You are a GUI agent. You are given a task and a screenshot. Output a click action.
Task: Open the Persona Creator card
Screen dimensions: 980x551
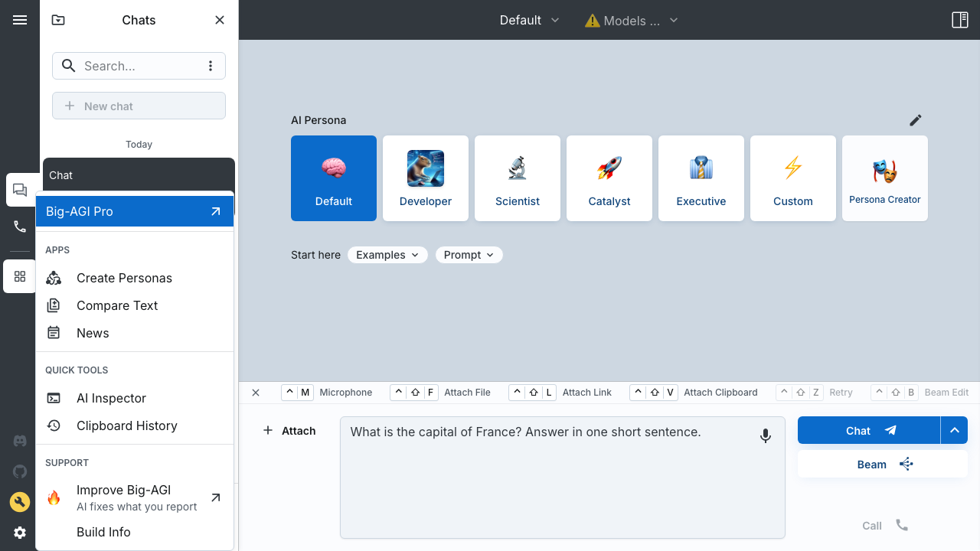(x=885, y=178)
